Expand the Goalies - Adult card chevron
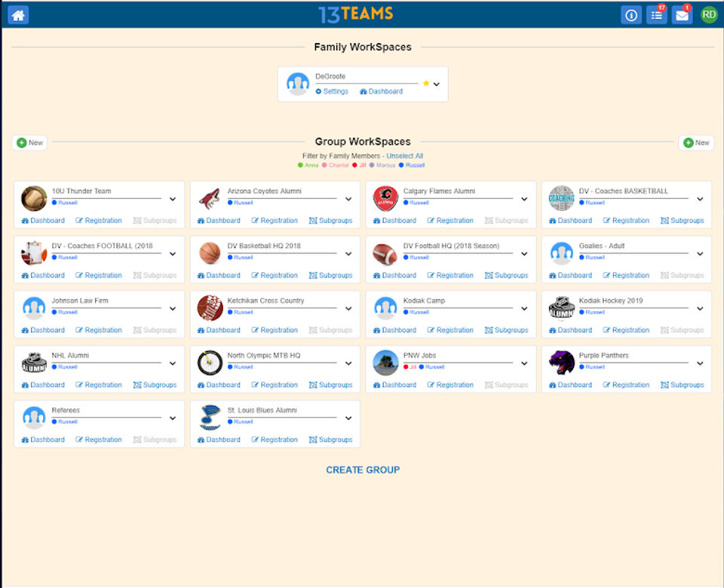 [700, 254]
